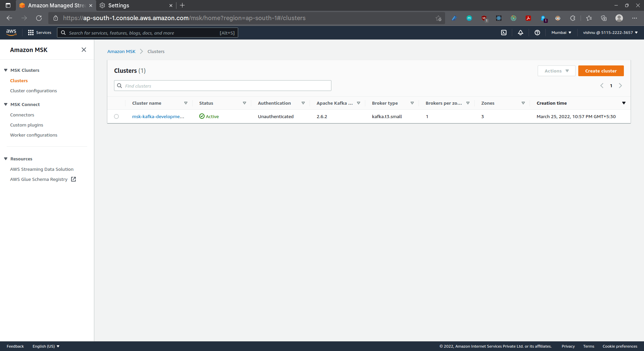The width and height of the screenshot is (644, 351).
Task: Close the Settings browser tab
Action: point(171,5)
